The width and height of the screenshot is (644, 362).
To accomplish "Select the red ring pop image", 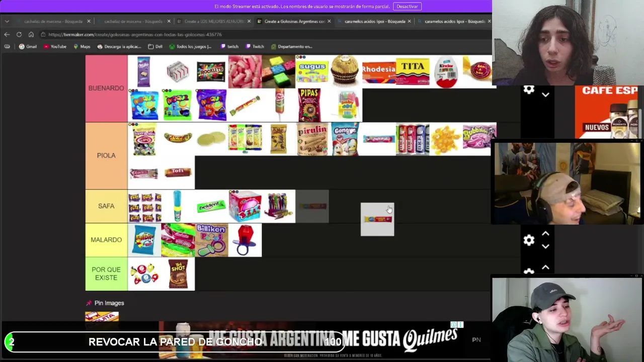I will [x=245, y=240].
